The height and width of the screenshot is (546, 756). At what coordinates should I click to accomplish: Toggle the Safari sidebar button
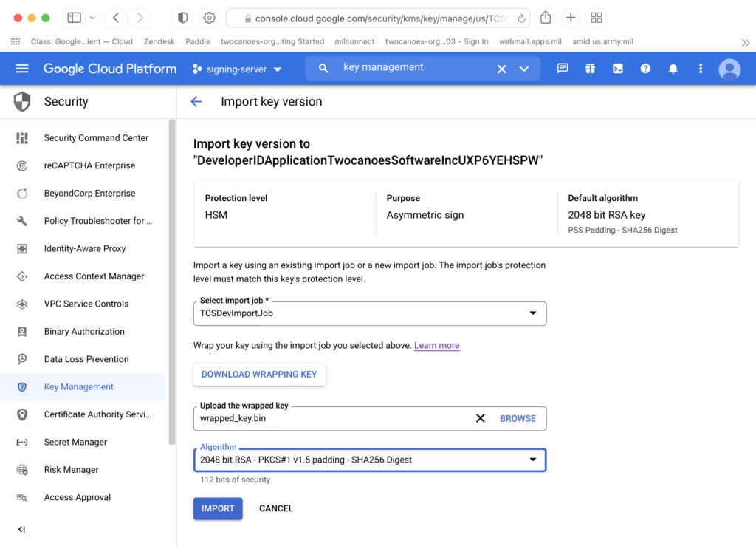tap(75, 18)
